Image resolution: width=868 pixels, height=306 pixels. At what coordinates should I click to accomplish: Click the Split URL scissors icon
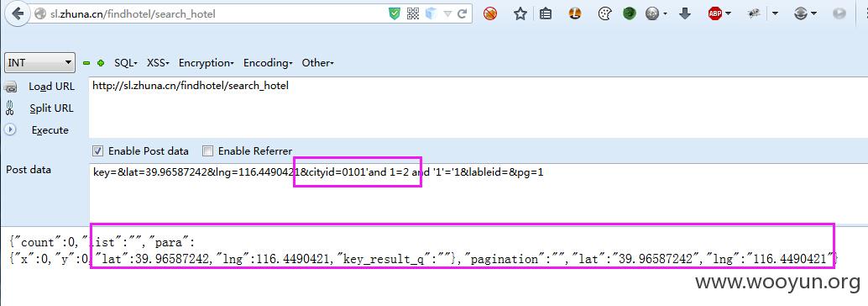[10, 108]
